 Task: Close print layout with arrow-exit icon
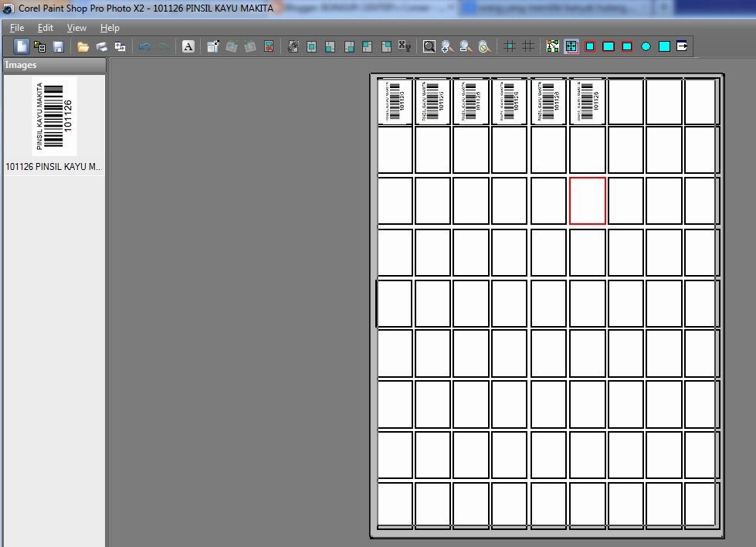click(682, 46)
